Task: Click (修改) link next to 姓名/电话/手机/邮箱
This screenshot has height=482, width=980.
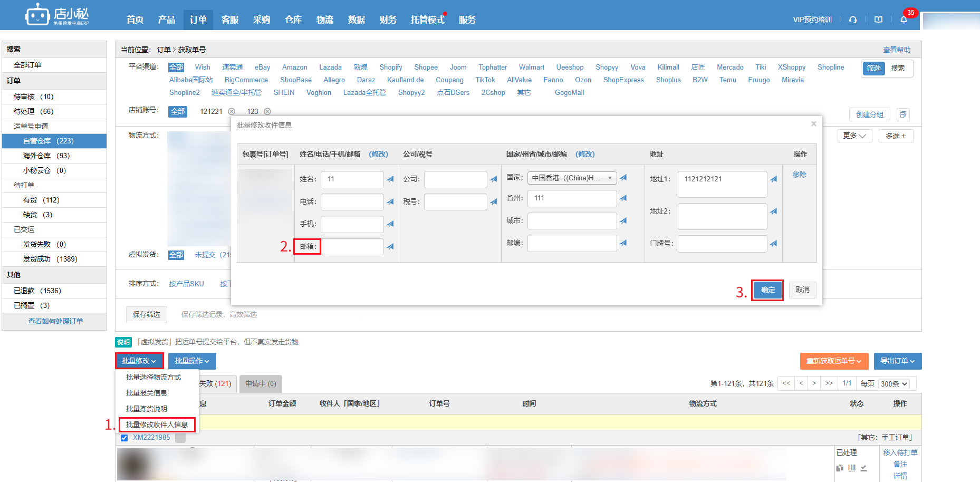Action: (378, 154)
